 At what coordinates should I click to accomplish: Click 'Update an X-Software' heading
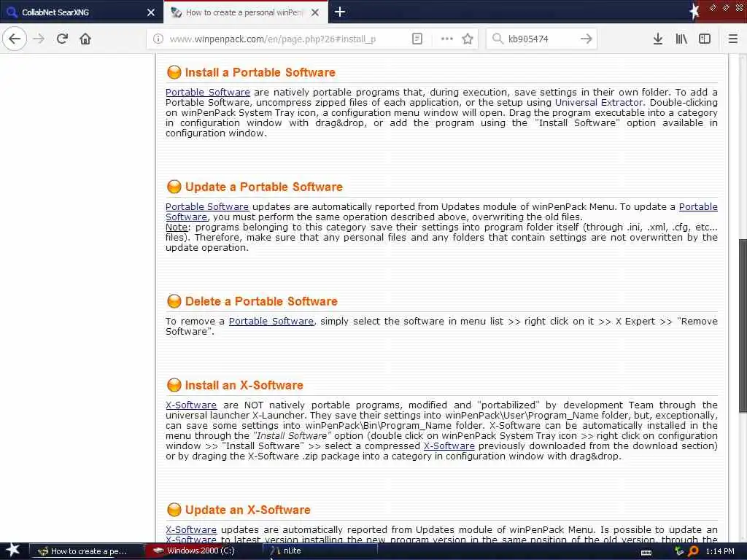(x=248, y=510)
